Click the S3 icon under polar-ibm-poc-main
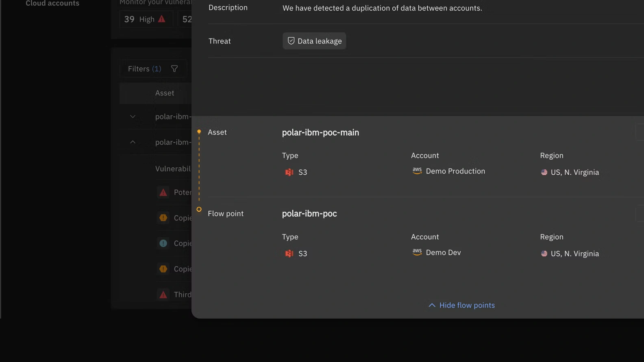The height and width of the screenshot is (362, 644). (289, 172)
